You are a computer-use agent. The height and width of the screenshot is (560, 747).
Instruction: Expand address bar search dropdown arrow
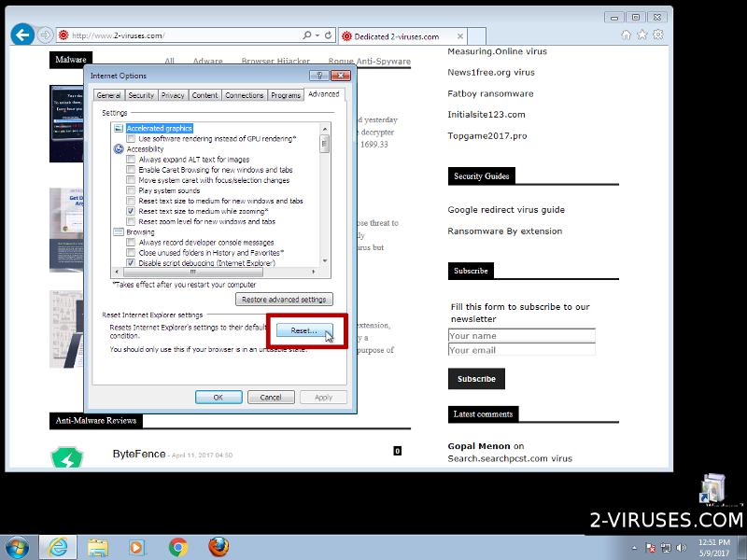[317, 35]
